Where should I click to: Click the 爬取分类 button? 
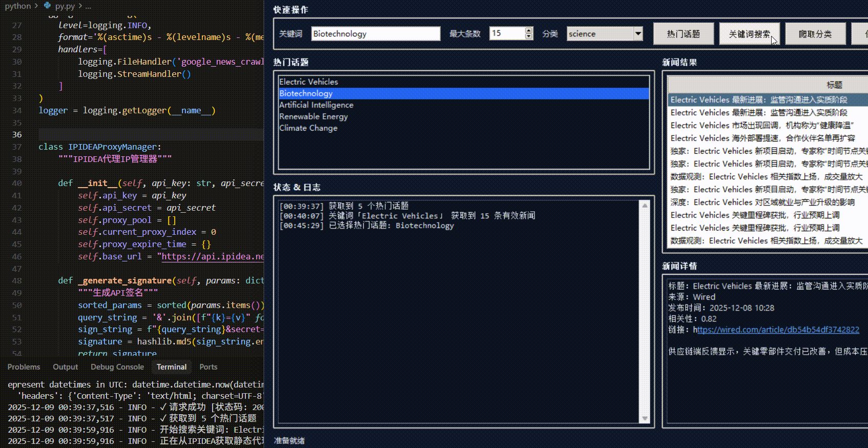815,34
